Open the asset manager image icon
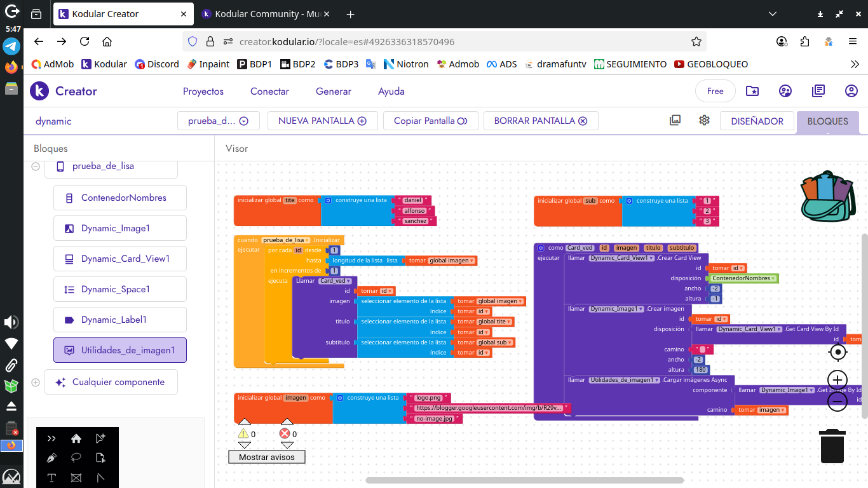The image size is (868, 488). (675, 120)
